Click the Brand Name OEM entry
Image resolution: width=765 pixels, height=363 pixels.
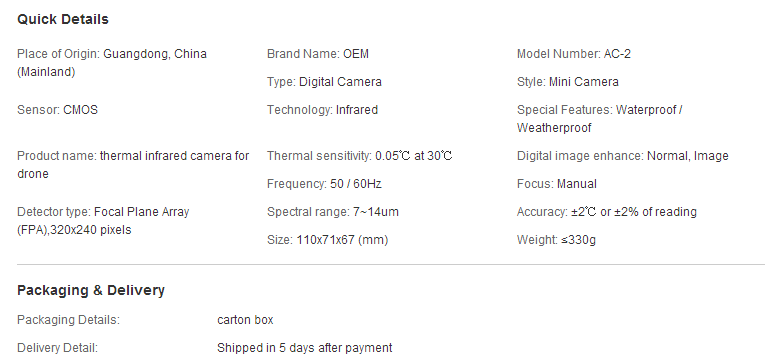tap(318, 54)
